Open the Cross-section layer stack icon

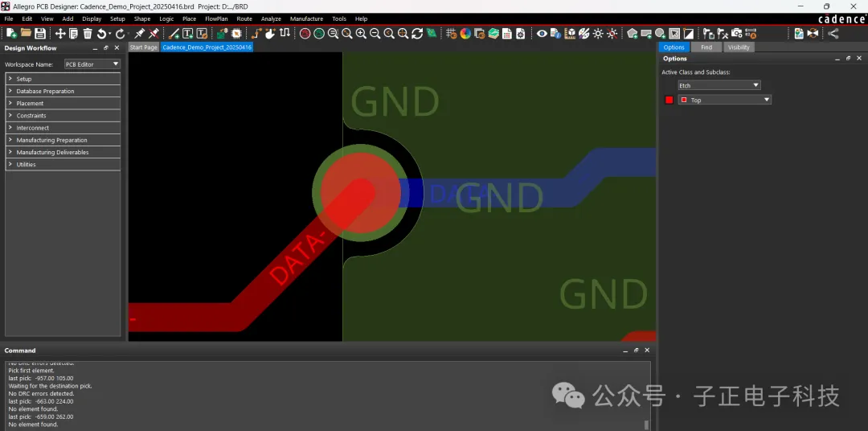pos(493,33)
